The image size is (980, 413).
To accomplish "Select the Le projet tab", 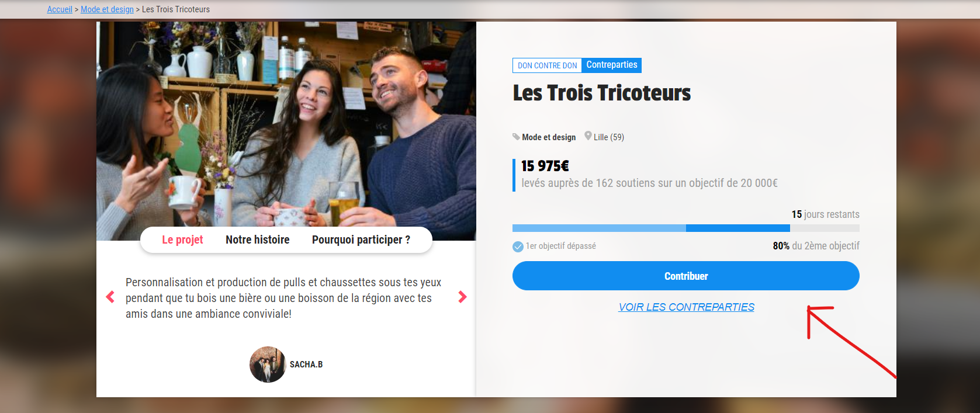I will pos(182,240).
